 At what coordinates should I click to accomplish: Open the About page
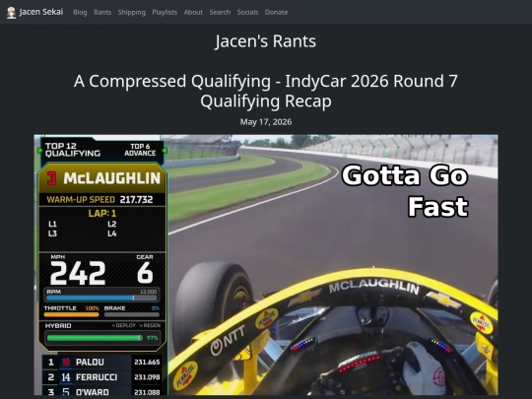(193, 12)
